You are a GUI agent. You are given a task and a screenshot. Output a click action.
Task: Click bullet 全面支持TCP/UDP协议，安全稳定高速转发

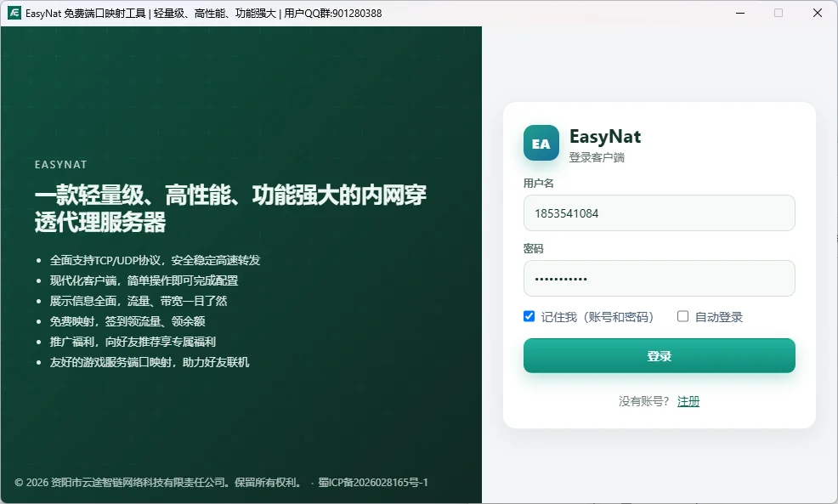click(x=155, y=260)
